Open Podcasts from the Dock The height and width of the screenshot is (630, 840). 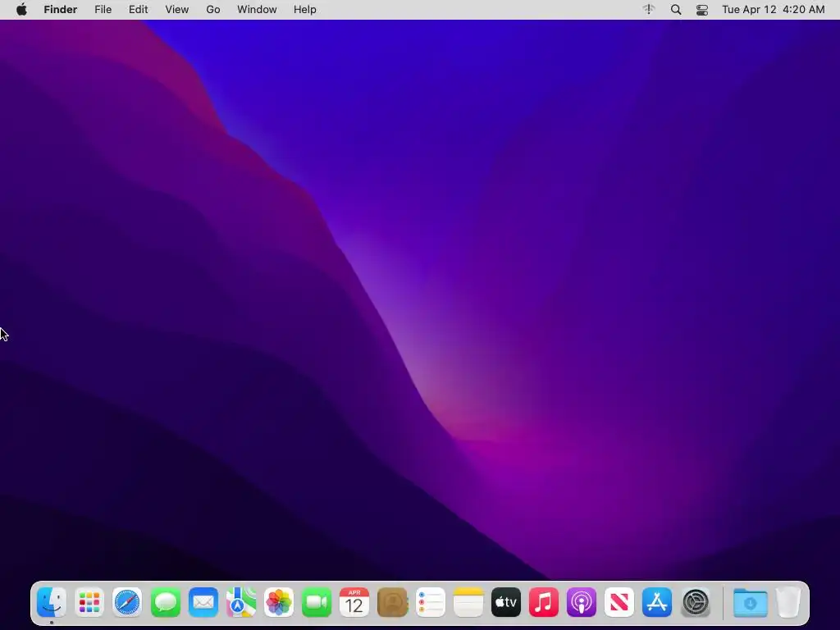coord(582,603)
